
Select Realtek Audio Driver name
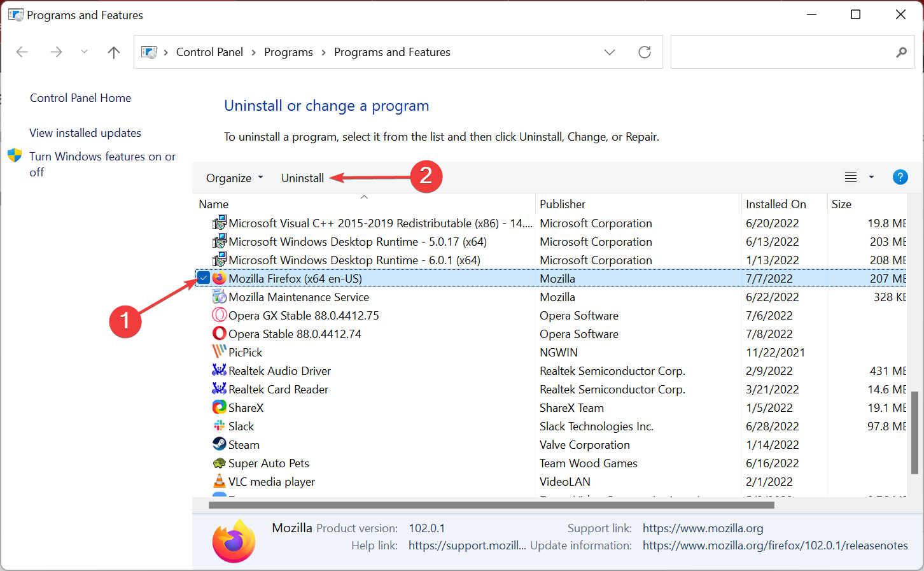tap(280, 371)
